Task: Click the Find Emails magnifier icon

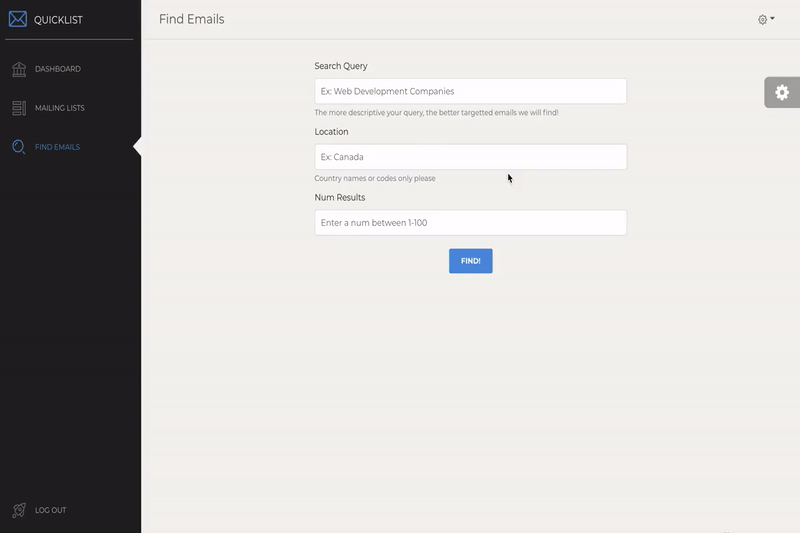Action: [18, 147]
